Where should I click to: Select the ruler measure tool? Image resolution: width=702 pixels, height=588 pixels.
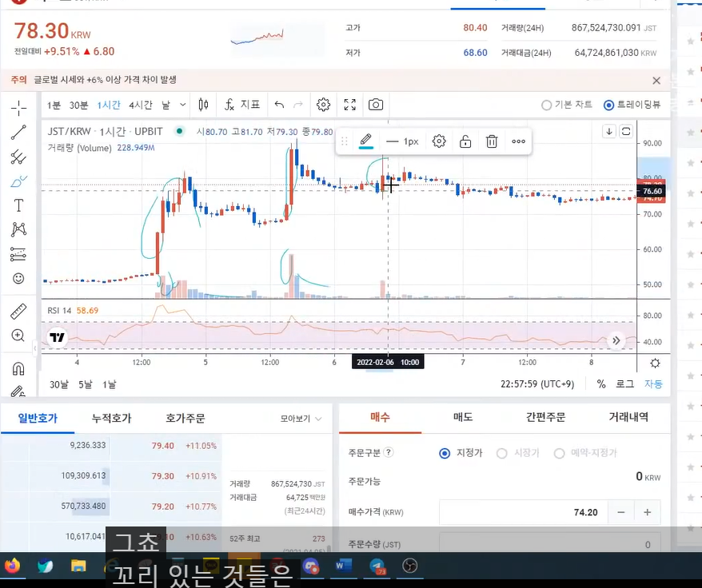click(18, 312)
